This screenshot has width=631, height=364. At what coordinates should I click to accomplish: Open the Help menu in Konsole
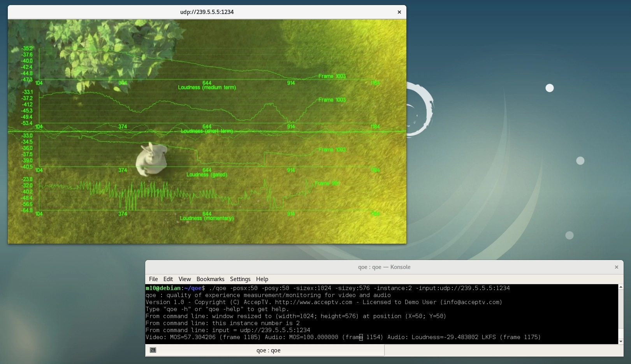[262, 279]
